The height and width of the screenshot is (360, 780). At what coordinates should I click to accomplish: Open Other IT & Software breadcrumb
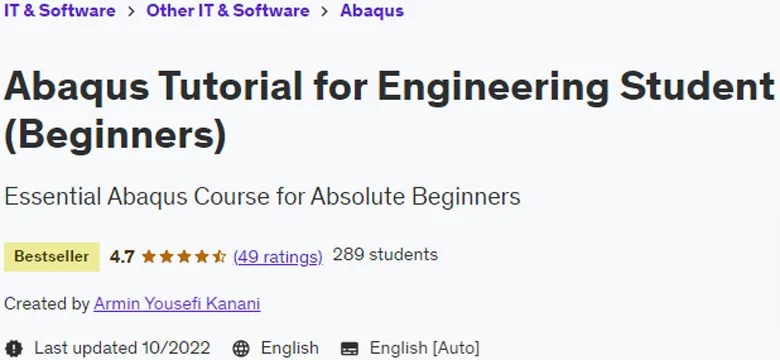[x=228, y=10]
